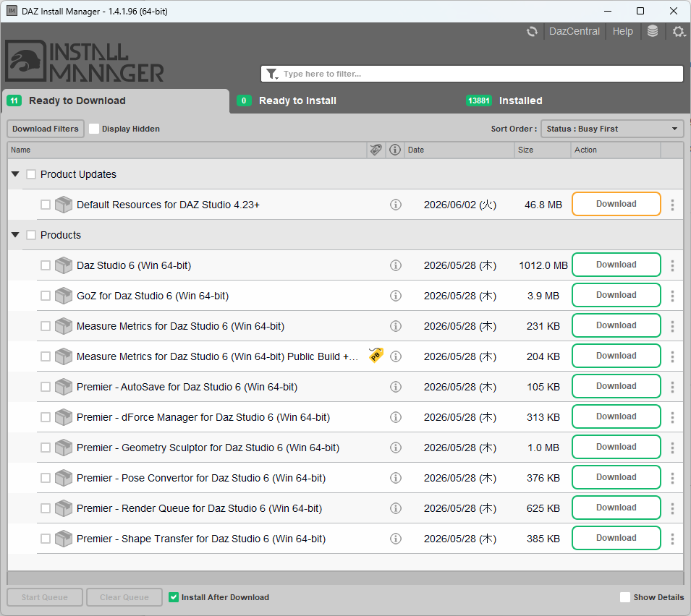Click the Start Queue button

tap(45, 597)
